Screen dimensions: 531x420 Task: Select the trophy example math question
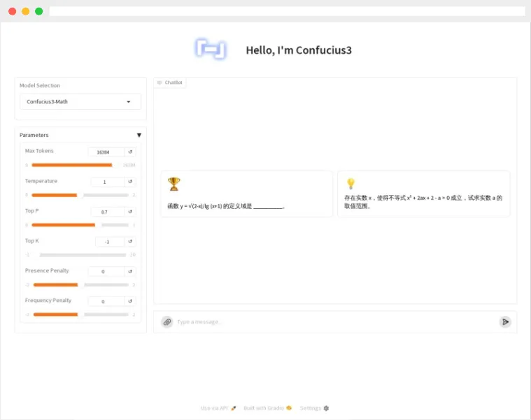246,194
